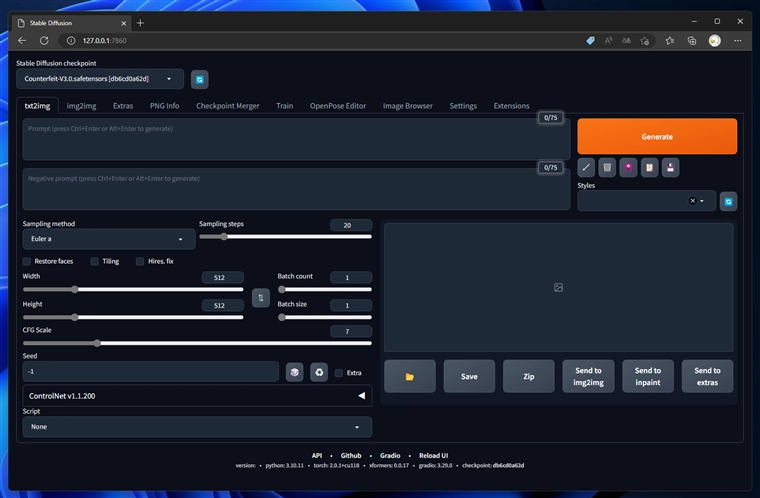Click the Sampling steps slider track

tap(285, 237)
